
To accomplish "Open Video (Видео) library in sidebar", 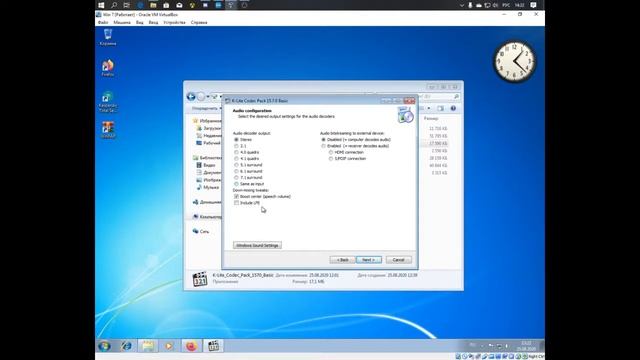I will pos(206,165).
